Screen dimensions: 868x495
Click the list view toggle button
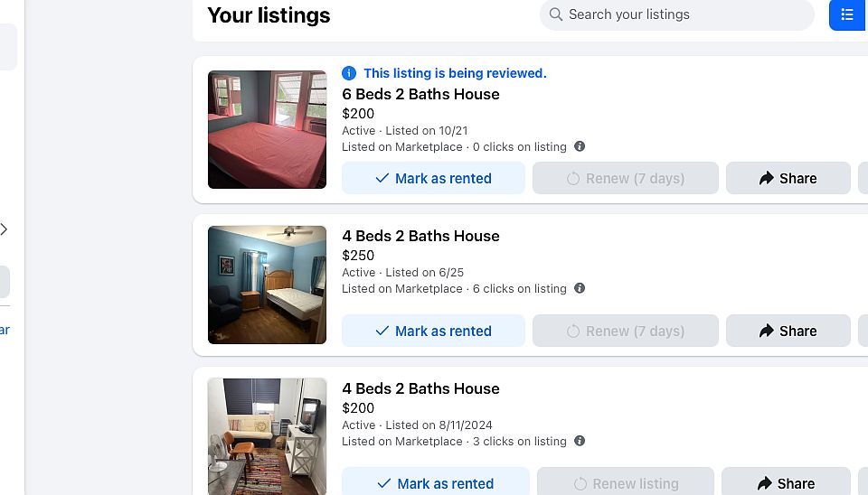click(847, 14)
